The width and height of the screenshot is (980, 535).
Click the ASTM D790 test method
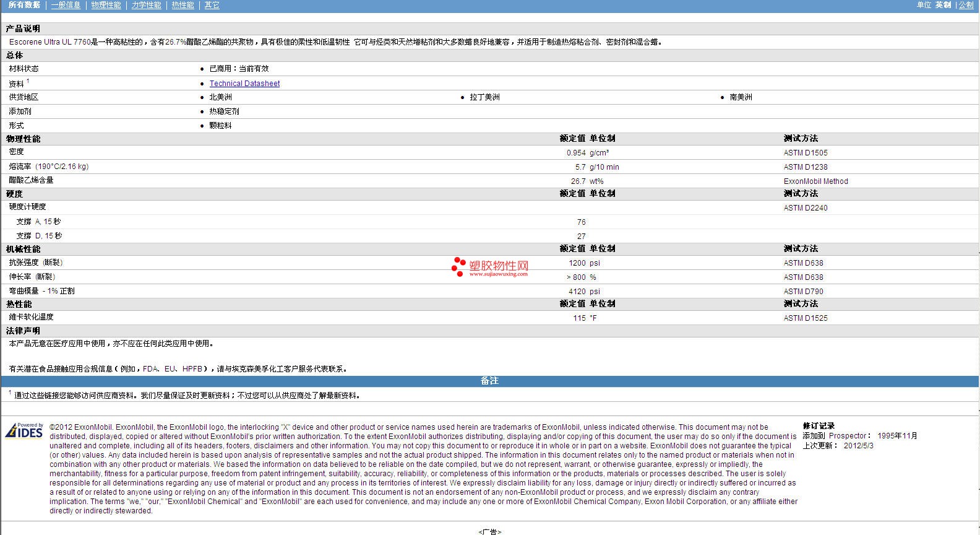pyautogui.click(x=803, y=292)
